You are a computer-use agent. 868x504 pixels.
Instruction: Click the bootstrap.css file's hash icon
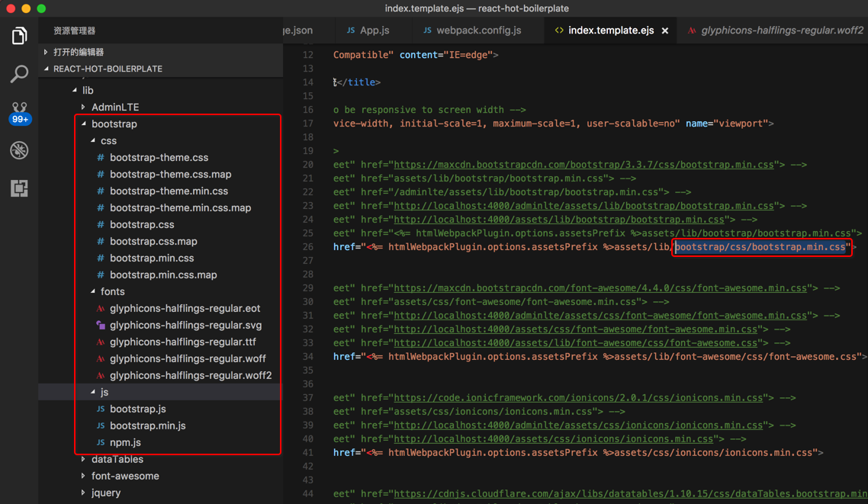[100, 225]
